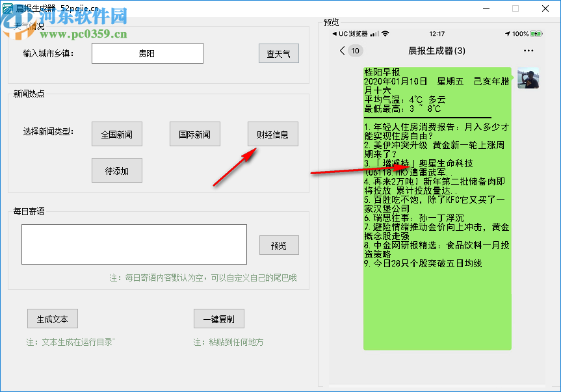Image resolution: width=561 pixels, height=392 pixels.
Task: Select the 国际新闻 news type button
Action: point(195,134)
